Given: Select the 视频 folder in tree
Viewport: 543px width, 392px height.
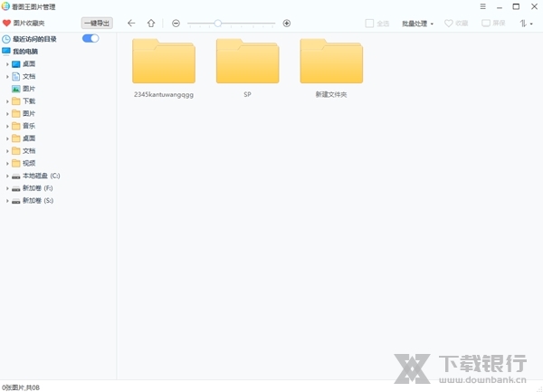Looking at the screenshot, I should coord(24,163).
